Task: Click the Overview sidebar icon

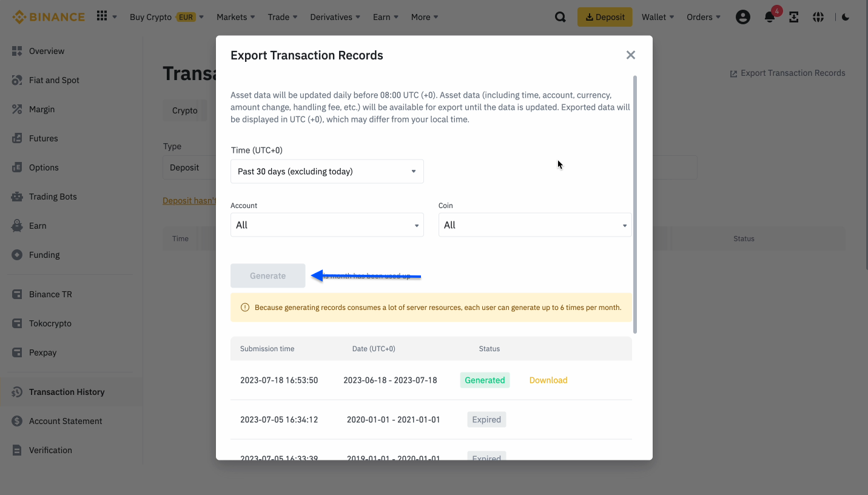Action: [17, 51]
